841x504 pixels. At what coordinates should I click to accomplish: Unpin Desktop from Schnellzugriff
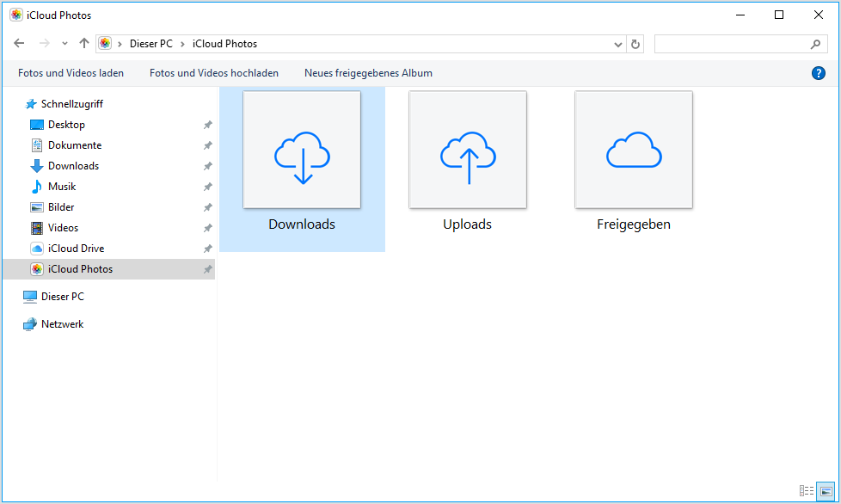coord(207,124)
